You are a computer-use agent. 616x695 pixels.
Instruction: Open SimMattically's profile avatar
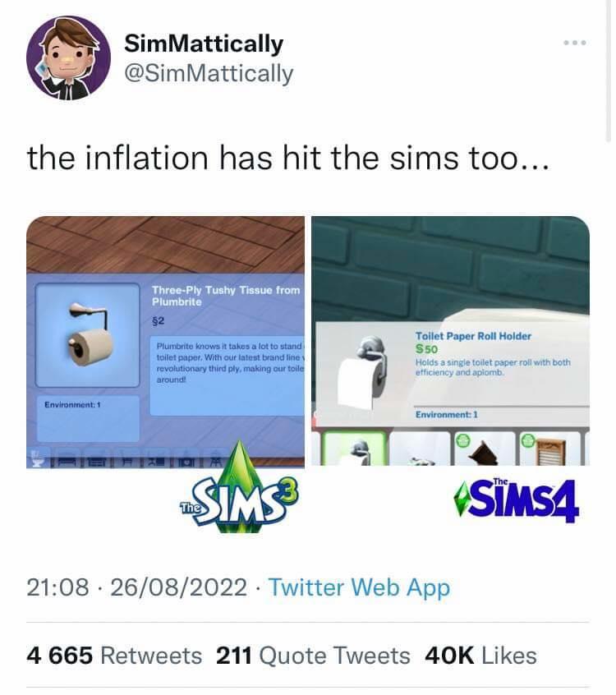(x=68, y=58)
